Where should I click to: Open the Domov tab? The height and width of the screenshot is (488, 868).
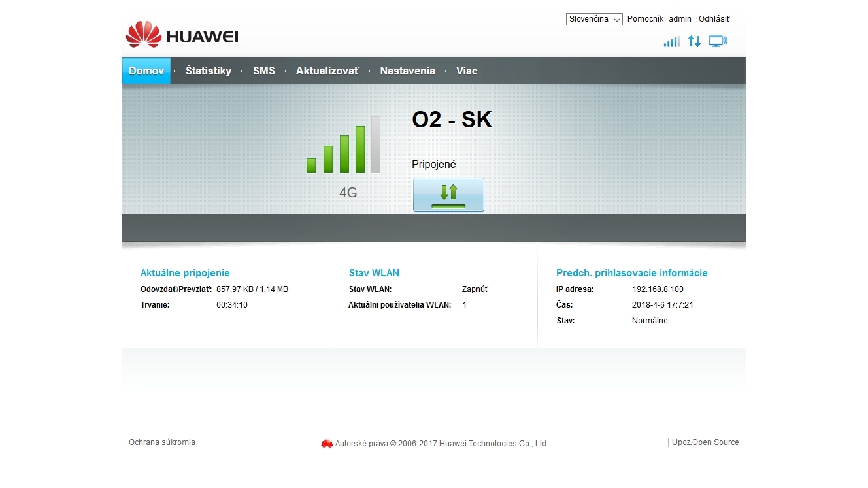146,71
